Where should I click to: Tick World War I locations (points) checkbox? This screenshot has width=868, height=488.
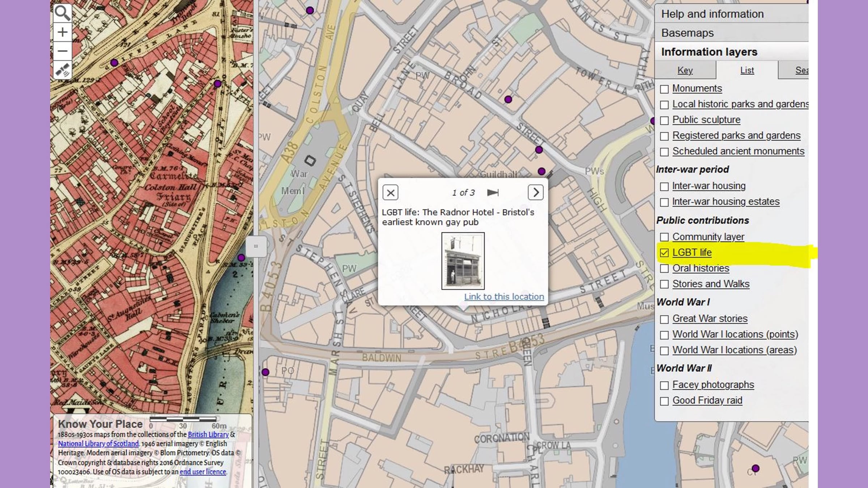(664, 335)
